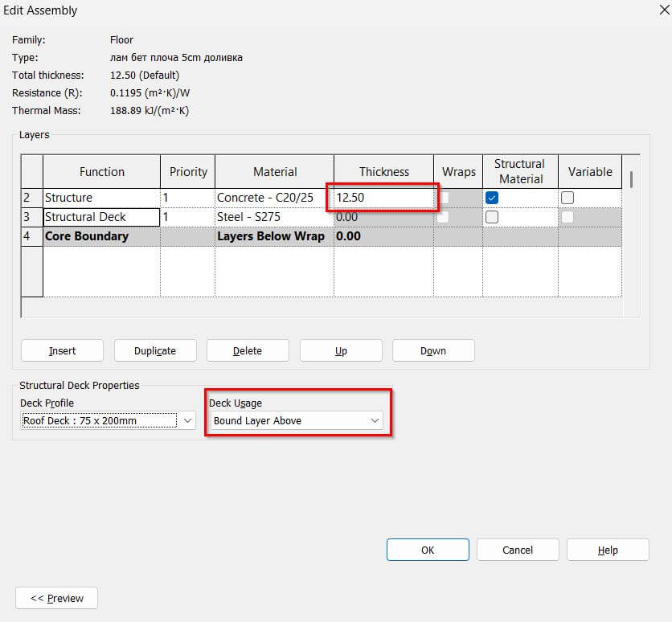Move layer Up in the list
The width and height of the screenshot is (672, 622).
(x=341, y=350)
